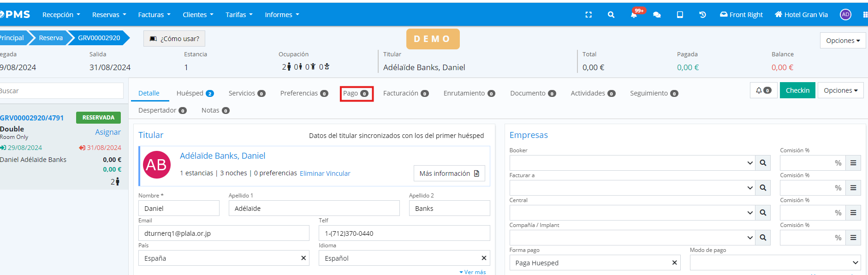Click the Más información button
Viewport: 868px width, 275px height.
(449, 173)
